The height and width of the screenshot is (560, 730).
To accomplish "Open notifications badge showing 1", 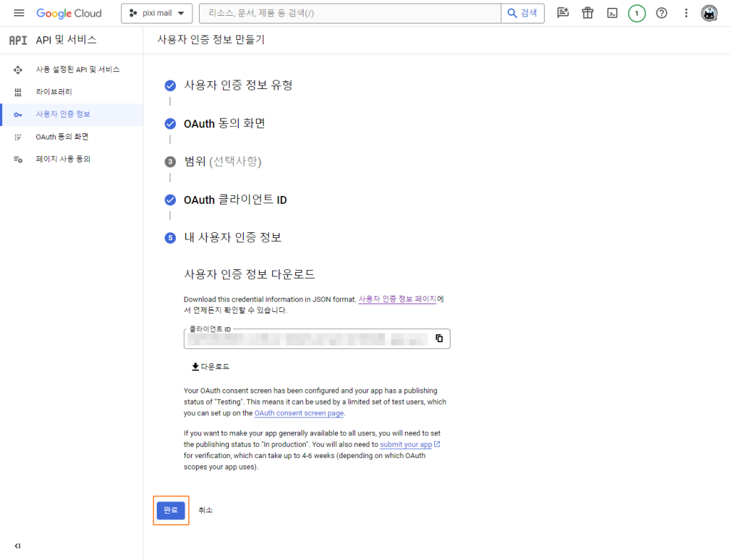I will 637,14.
